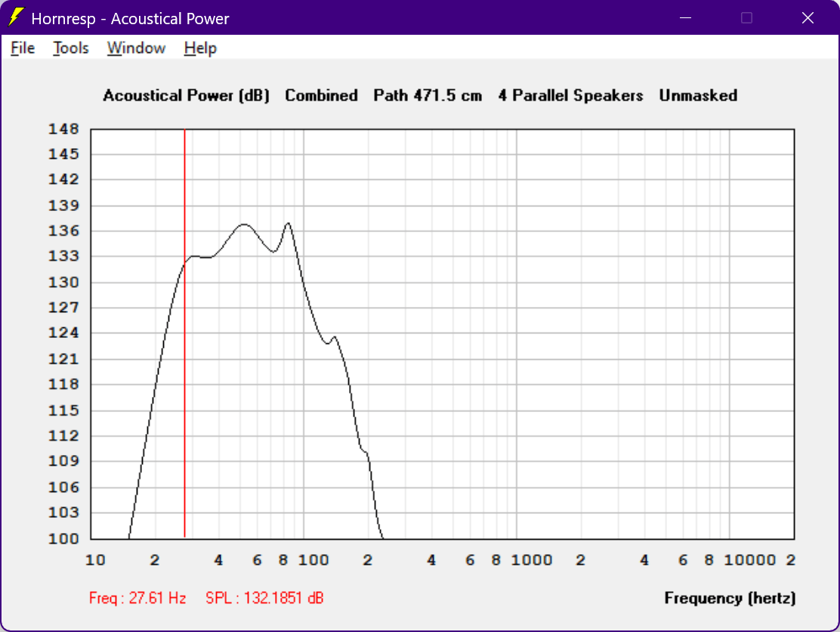Click the 'Frequency (hertz)' axis label
The height and width of the screenshot is (632, 840).
730,598
